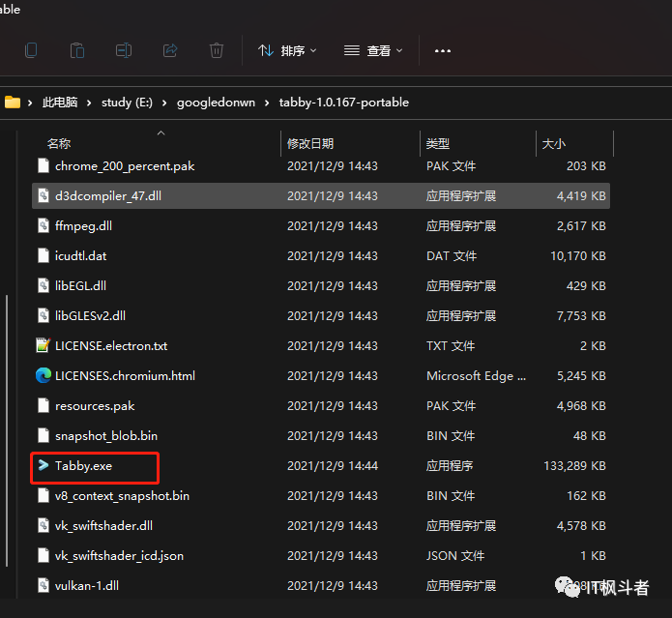Sort by 名称 column header
The width and height of the screenshot is (672, 618).
(x=59, y=143)
